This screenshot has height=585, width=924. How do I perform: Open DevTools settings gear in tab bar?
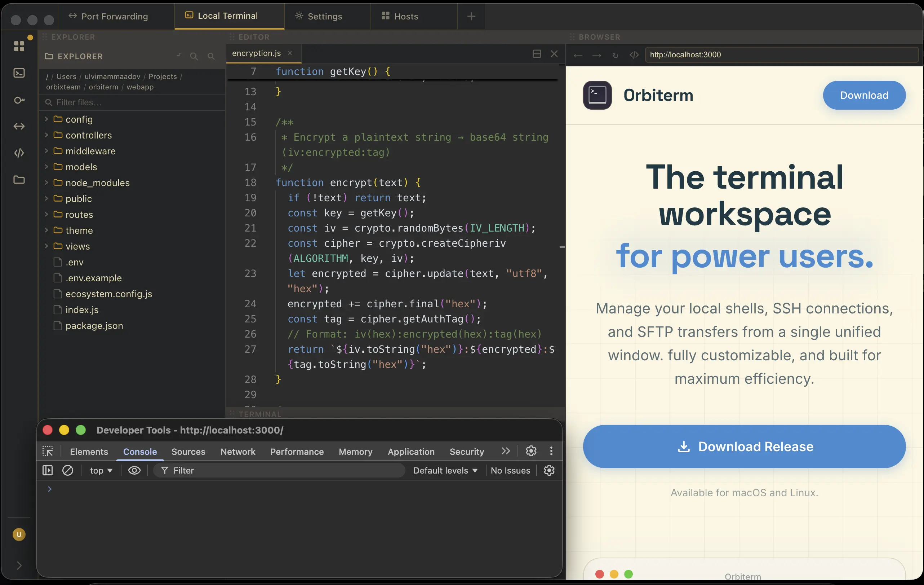[x=531, y=451]
